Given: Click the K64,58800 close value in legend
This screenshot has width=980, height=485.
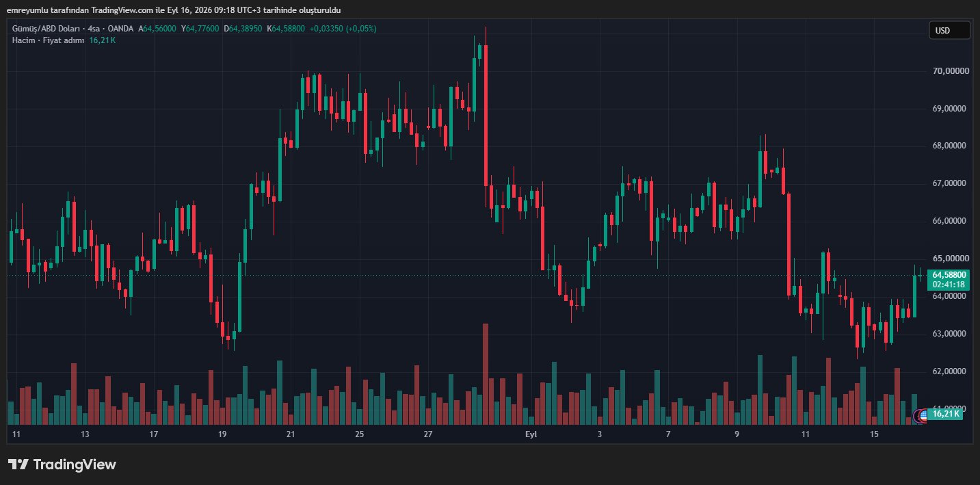Looking at the screenshot, I should pyautogui.click(x=286, y=29).
